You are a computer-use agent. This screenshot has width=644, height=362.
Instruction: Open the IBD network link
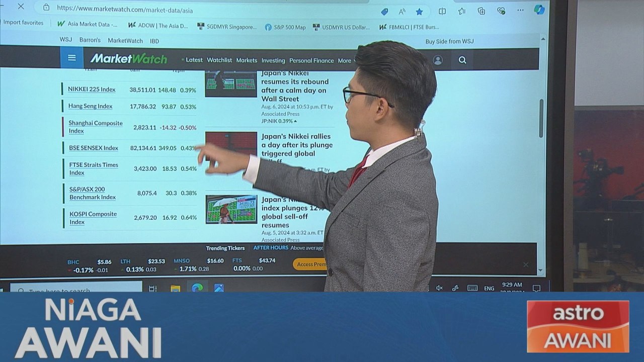click(x=154, y=41)
